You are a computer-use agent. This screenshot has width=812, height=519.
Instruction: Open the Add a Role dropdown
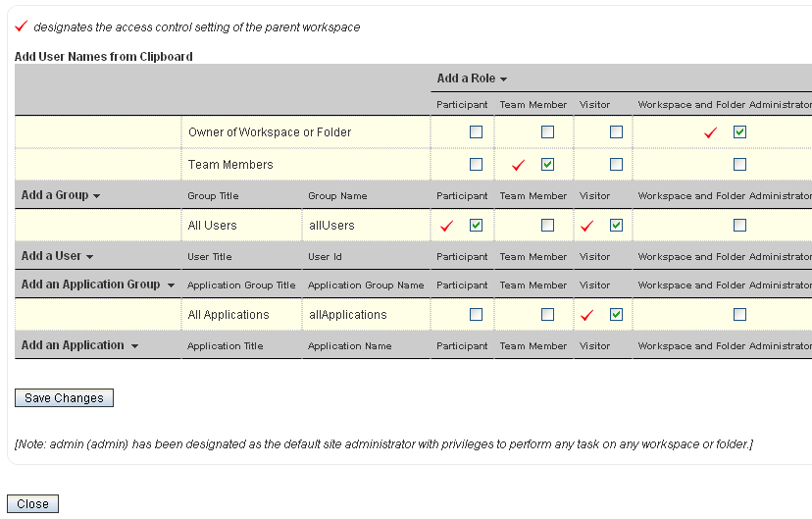(x=472, y=78)
